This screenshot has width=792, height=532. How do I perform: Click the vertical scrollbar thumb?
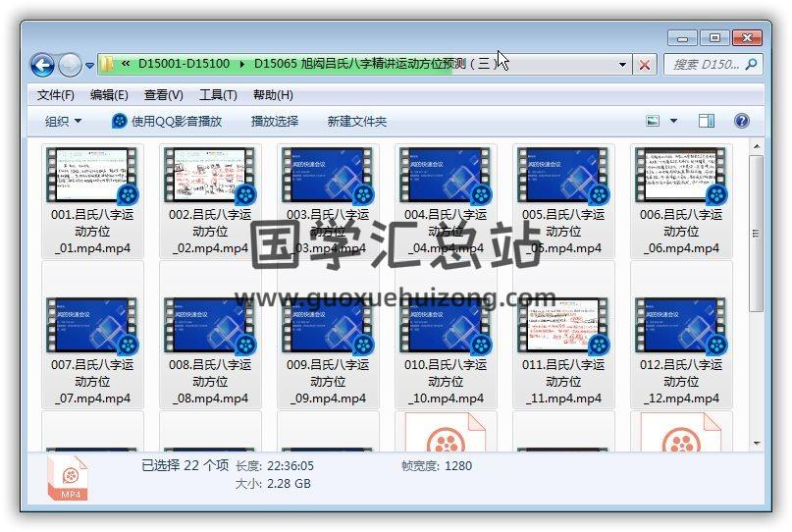(756, 234)
